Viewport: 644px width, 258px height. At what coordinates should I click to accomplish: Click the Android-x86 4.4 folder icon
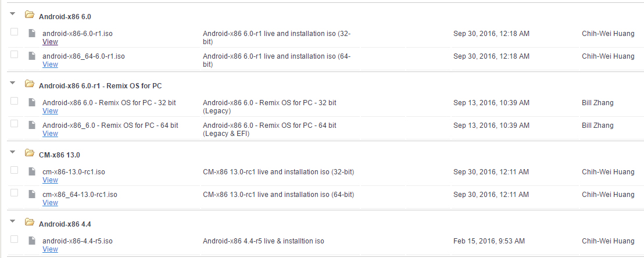[x=29, y=222]
